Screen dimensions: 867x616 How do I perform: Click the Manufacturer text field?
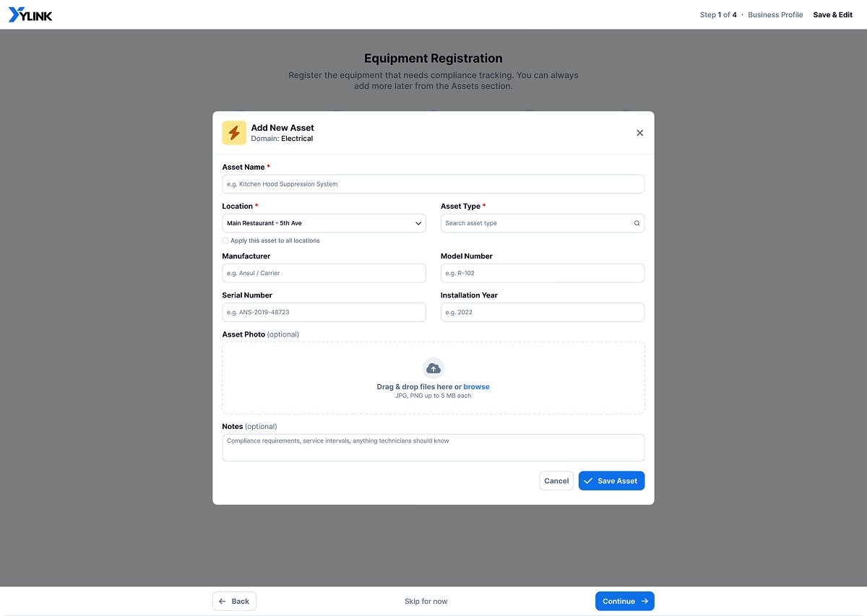(x=324, y=273)
